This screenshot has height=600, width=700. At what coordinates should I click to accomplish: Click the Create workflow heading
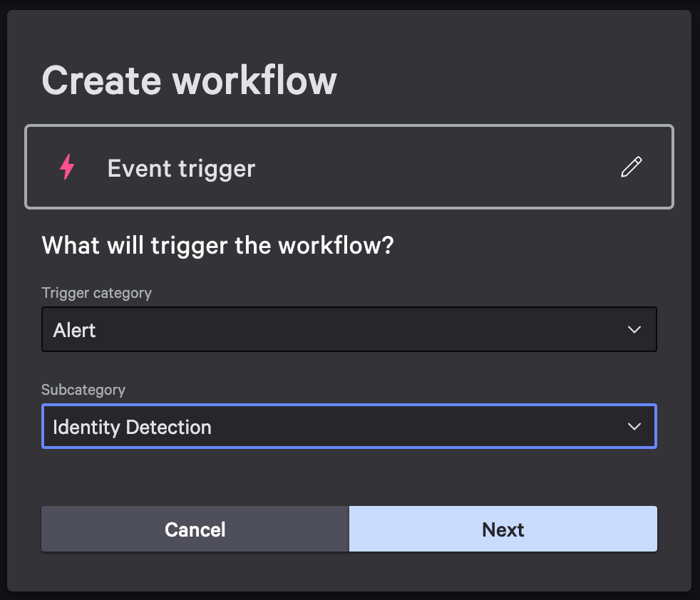[190, 80]
